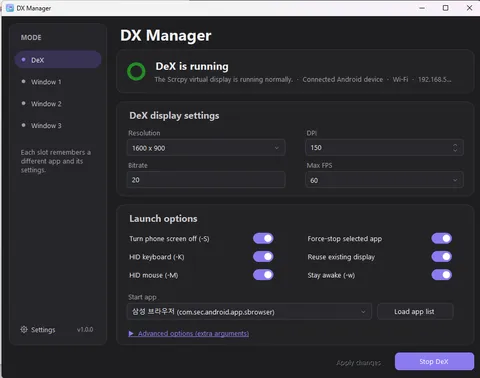Open the Resolution dropdown

coord(206,148)
